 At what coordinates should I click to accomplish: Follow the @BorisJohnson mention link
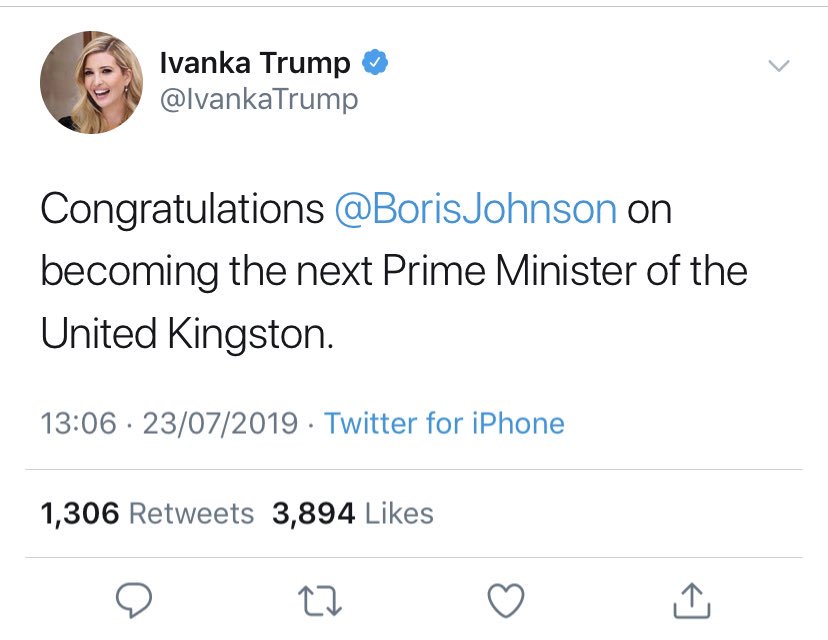[475, 210]
